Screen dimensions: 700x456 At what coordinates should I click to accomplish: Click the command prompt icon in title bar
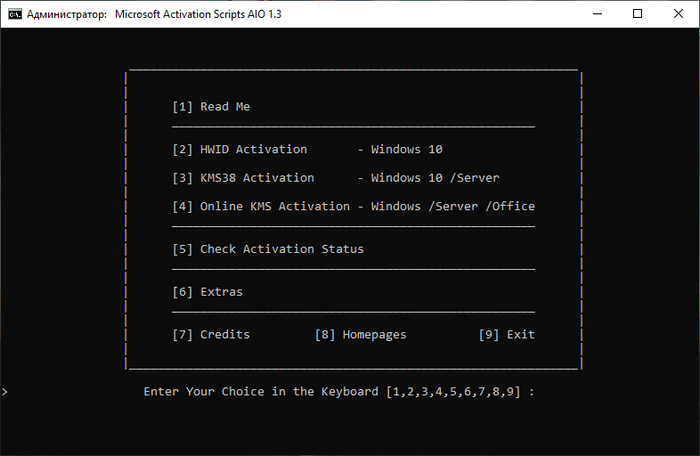point(17,15)
